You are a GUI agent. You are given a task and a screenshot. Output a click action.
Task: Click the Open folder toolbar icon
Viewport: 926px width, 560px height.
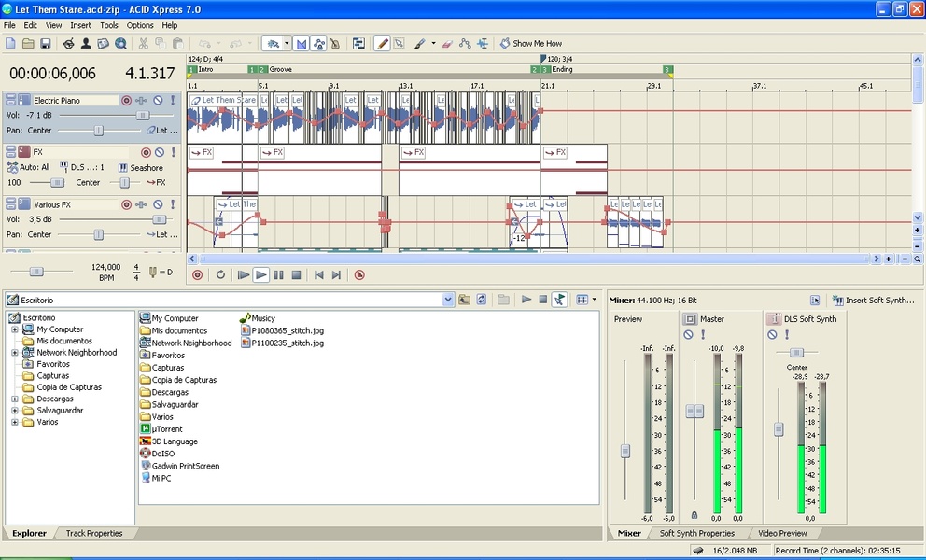[28, 44]
